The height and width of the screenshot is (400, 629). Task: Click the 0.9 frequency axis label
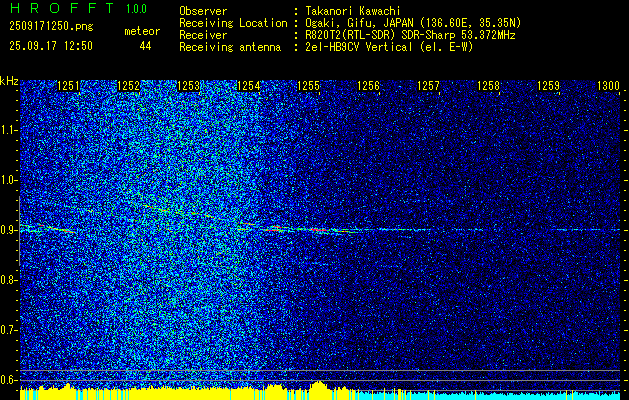[8, 230]
